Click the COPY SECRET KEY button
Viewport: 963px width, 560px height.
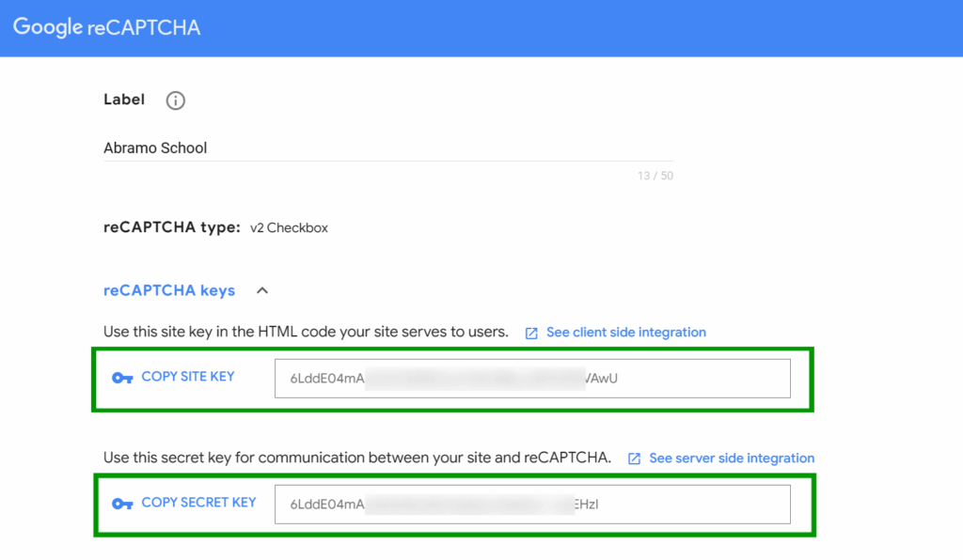coord(198,503)
